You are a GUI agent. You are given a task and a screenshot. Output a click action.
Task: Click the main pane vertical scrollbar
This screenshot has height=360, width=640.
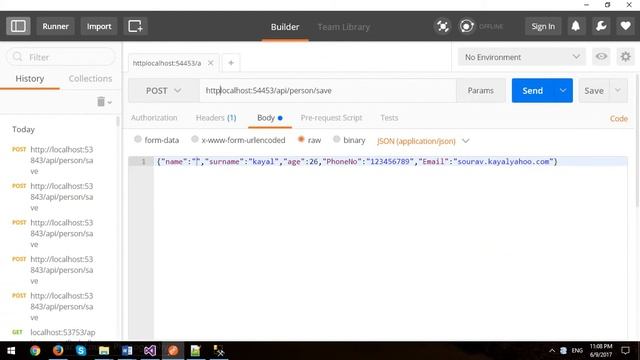pyautogui.click(x=638, y=139)
